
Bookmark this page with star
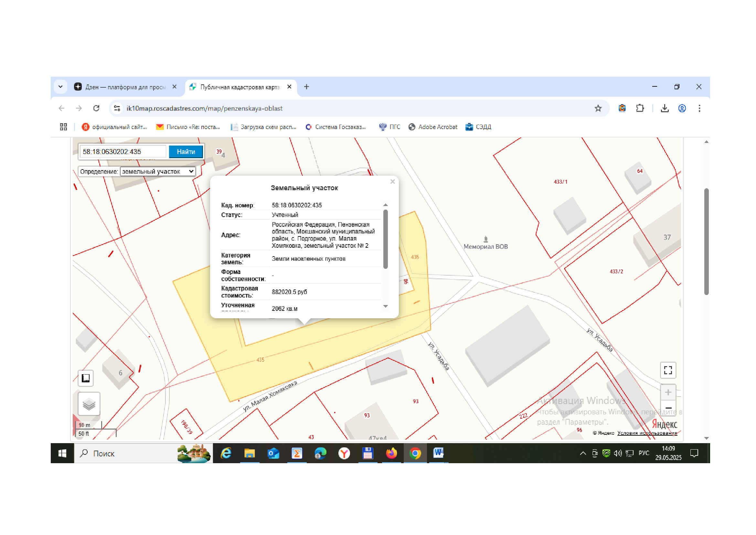coord(598,108)
